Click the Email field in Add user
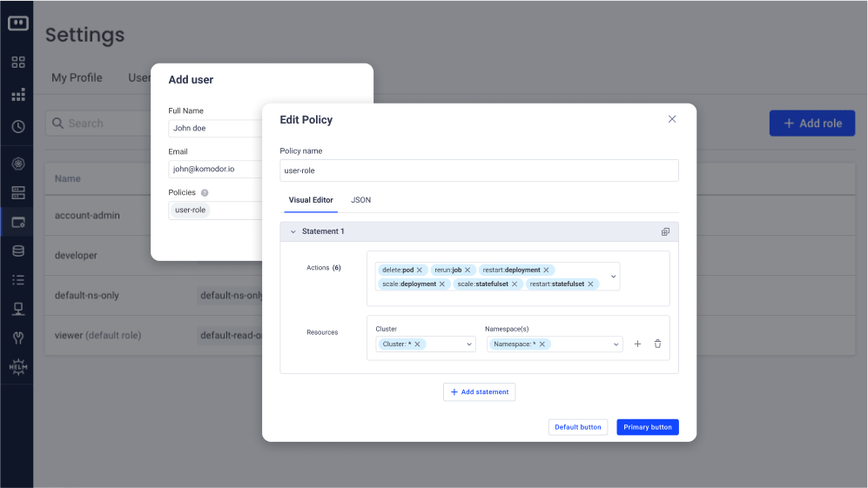 215,170
